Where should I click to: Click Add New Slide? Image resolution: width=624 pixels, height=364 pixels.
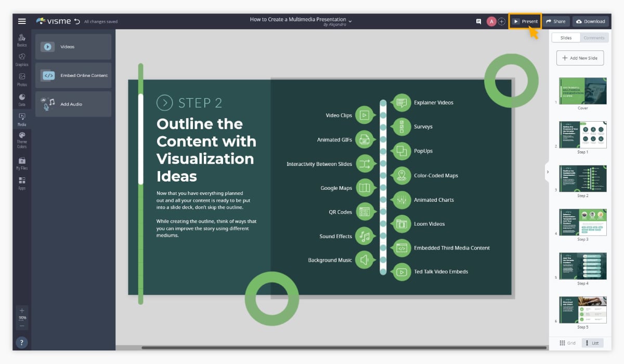pyautogui.click(x=580, y=58)
